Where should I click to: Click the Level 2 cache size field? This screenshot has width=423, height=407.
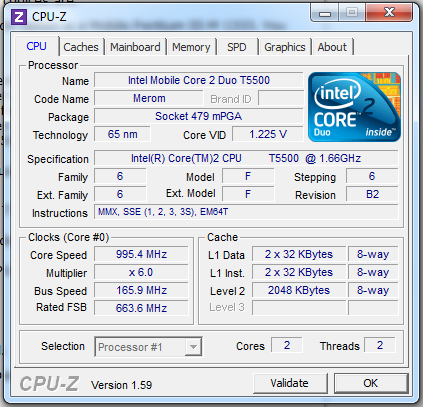pos(299,290)
